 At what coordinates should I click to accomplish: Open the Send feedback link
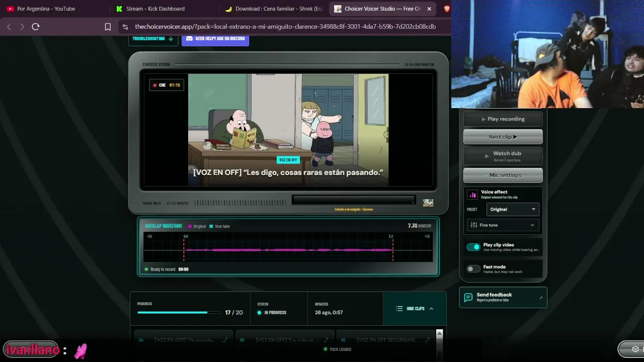(503, 298)
